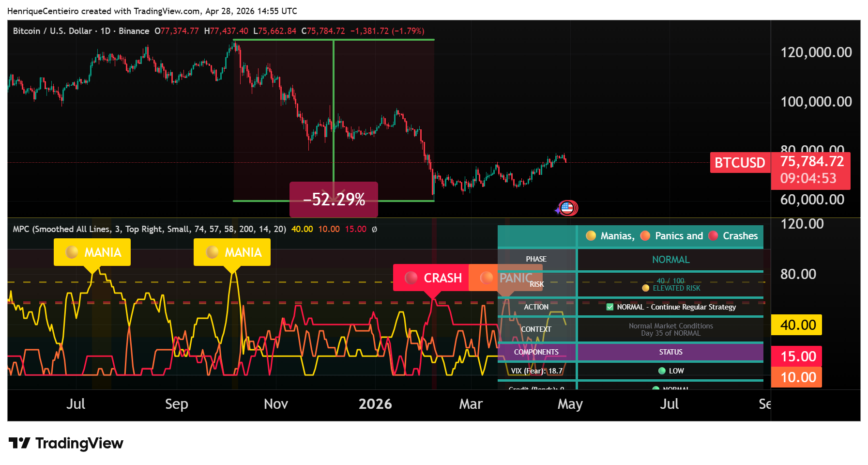Click the Mar label on time axis
This screenshot has height=465, width=868.
(x=471, y=404)
